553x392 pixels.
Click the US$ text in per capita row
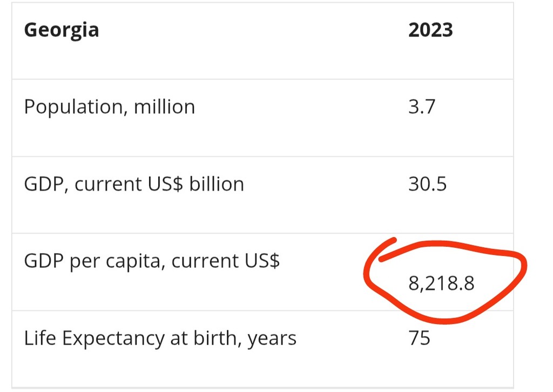pos(262,261)
